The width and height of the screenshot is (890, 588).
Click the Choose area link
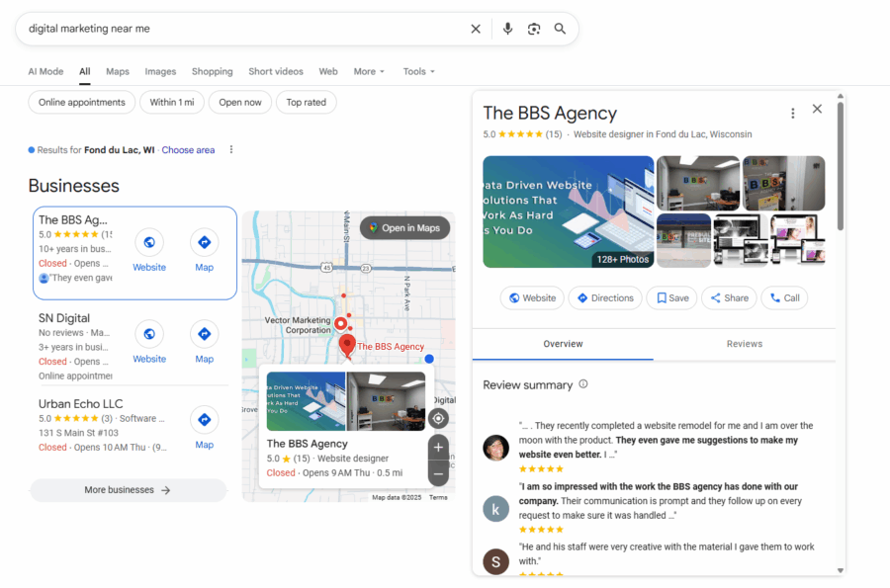pos(188,150)
